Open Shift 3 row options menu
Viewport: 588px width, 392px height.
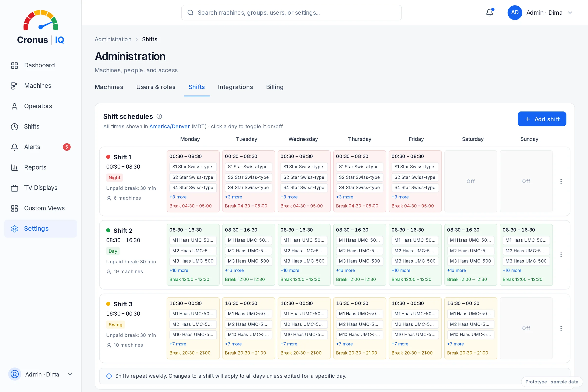point(561,328)
